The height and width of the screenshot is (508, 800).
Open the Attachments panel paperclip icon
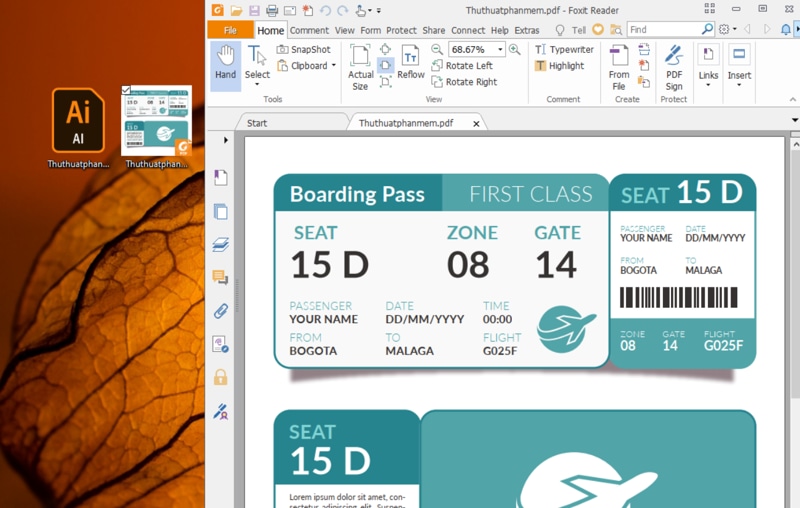click(220, 311)
